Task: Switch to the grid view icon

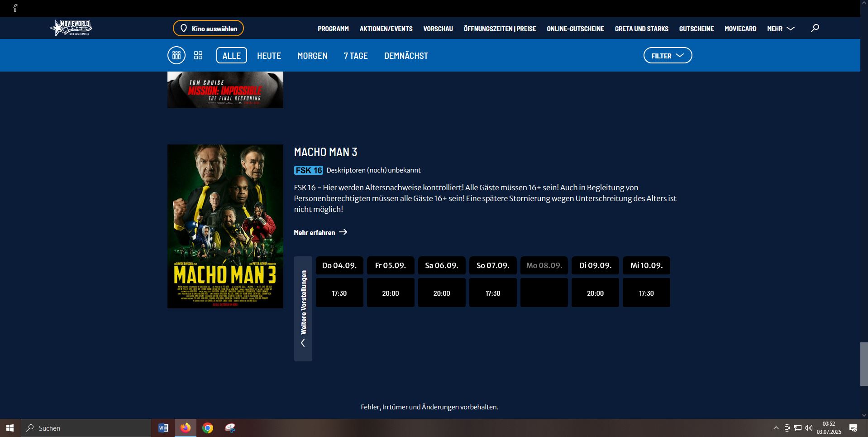Action: pos(198,55)
